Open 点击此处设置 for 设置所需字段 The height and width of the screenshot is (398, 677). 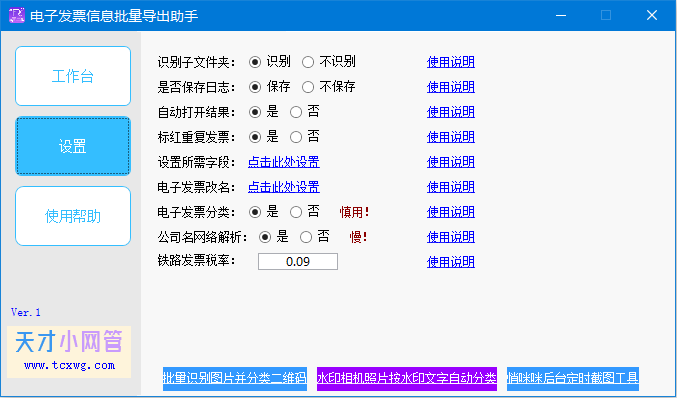(x=284, y=162)
